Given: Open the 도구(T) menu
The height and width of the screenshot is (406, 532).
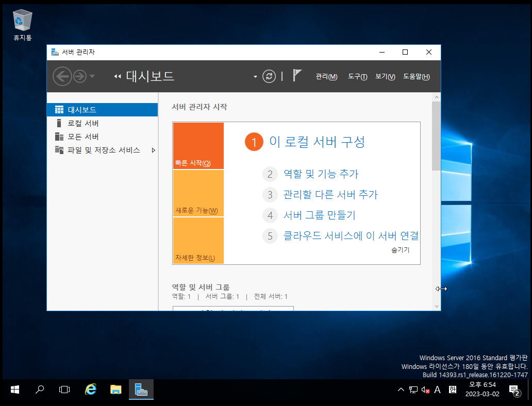Looking at the screenshot, I should point(358,77).
